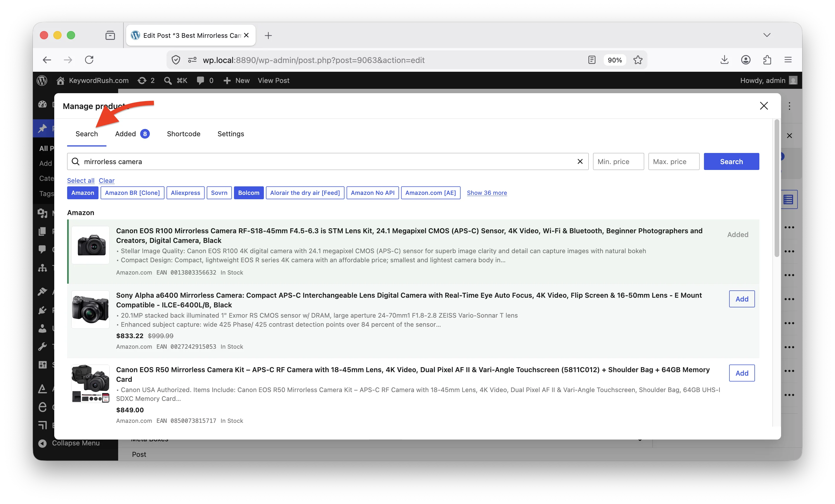Screen dimensions: 835x504
Task: Switch to the Shortcode tab
Action: (x=183, y=134)
